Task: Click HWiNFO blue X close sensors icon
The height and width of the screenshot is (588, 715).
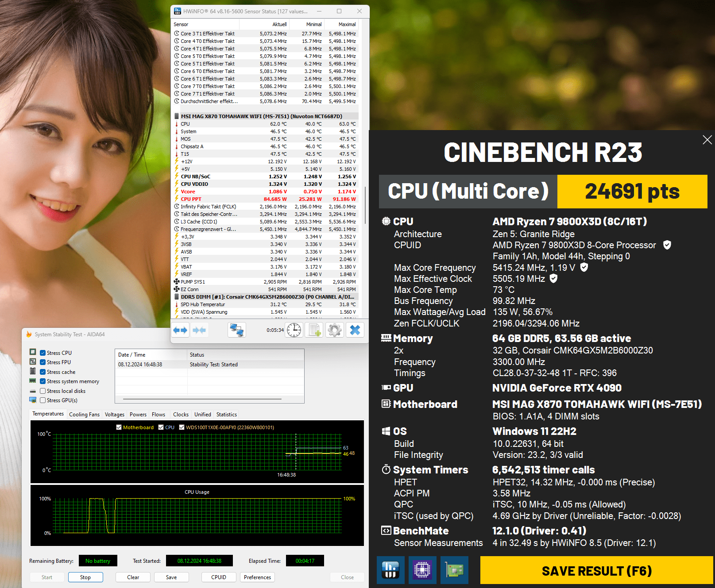Action: (355, 330)
